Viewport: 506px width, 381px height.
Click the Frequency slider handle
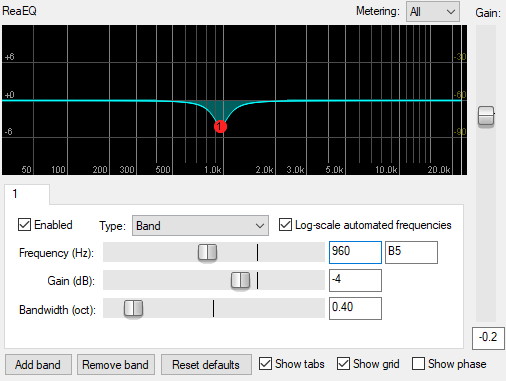[207, 252]
